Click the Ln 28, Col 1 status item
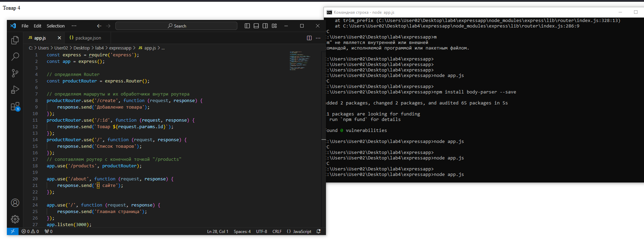 217,232
